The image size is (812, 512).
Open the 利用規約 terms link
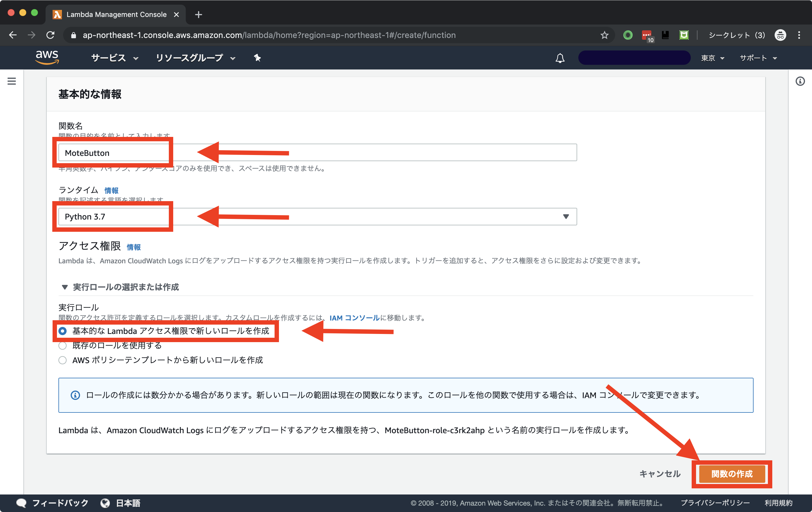coord(778,503)
